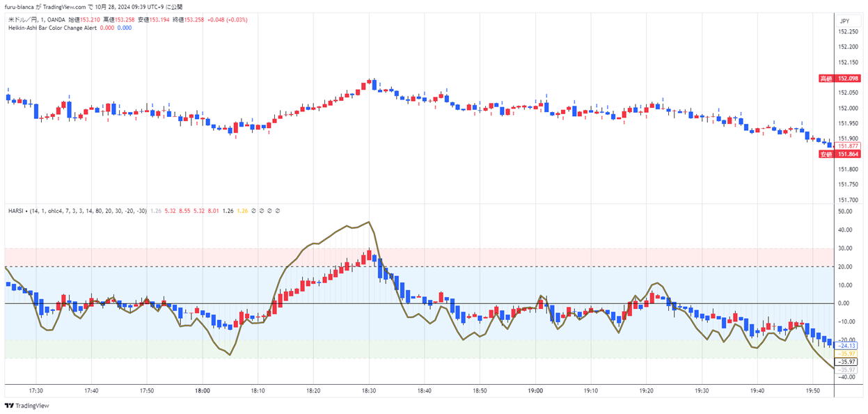The height and width of the screenshot is (414, 868).
Task: Click the 18:30 time axis label
Action: tap(369, 391)
